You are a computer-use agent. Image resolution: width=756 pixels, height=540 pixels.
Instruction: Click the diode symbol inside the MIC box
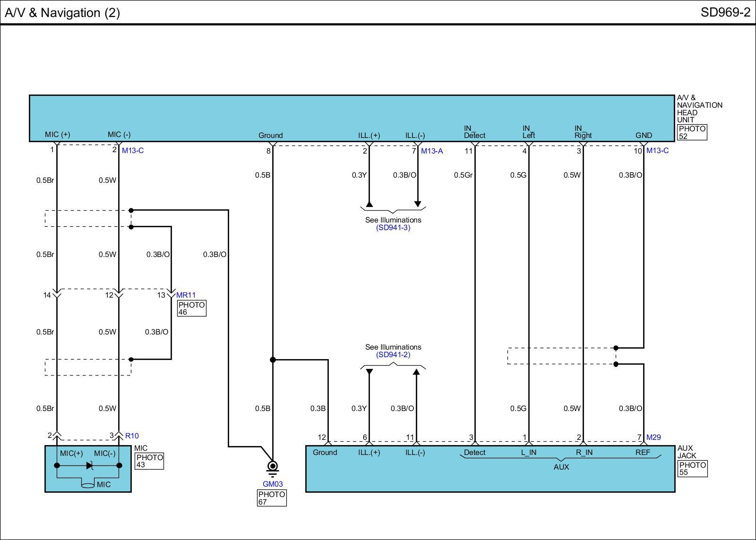point(89,465)
